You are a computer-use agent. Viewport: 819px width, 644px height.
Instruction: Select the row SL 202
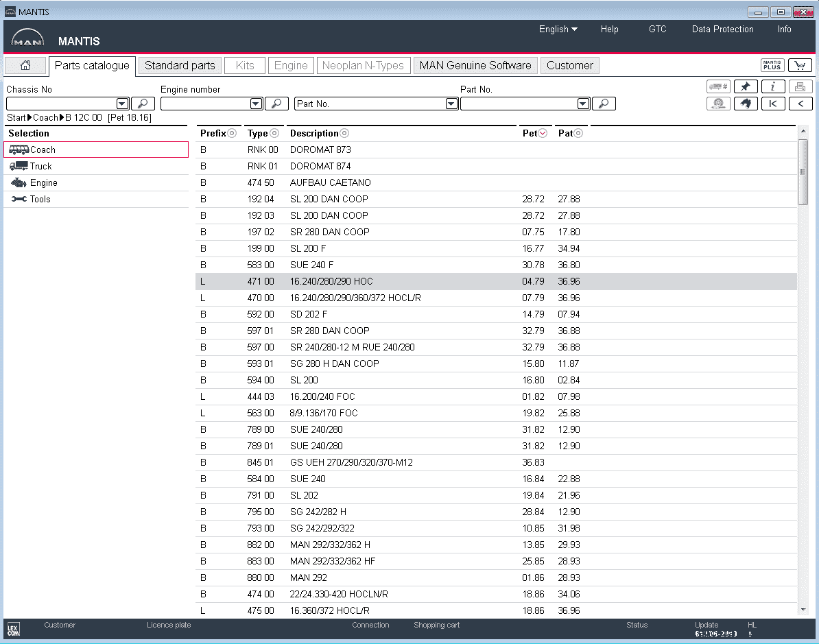click(x=496, y=495)
